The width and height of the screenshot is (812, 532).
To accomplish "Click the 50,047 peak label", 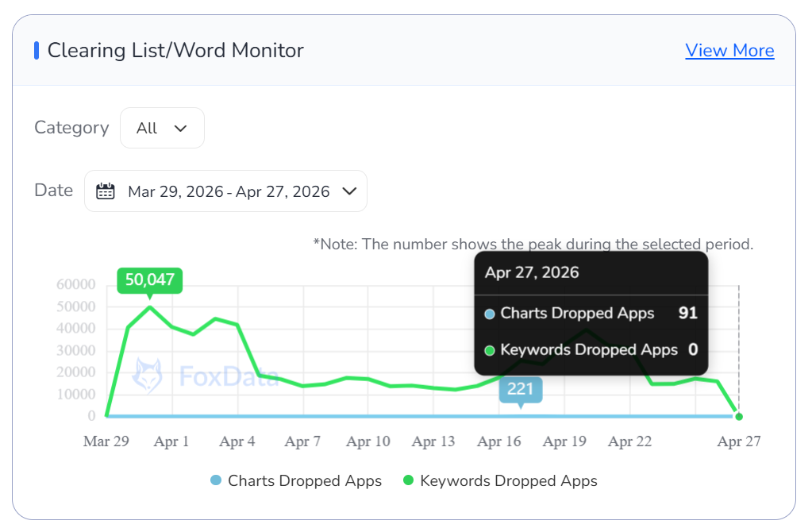I will (x=150, y=280).
